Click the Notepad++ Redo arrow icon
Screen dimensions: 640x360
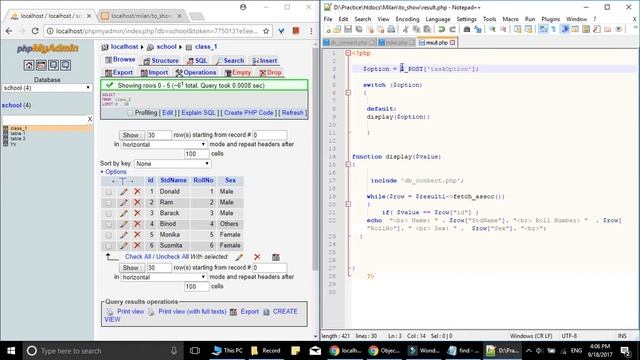coord(452,29)
